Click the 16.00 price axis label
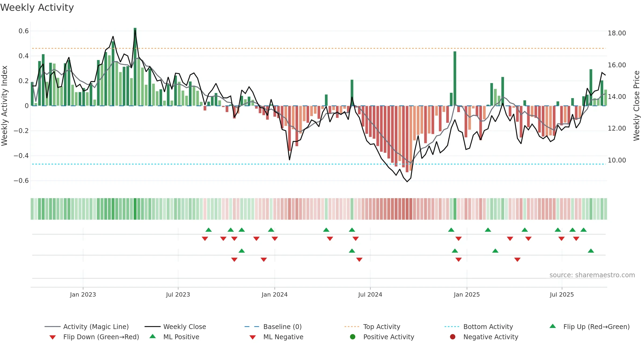Image resolution: width=644 pixels, height=362 pixels. [x=617, y=65]
